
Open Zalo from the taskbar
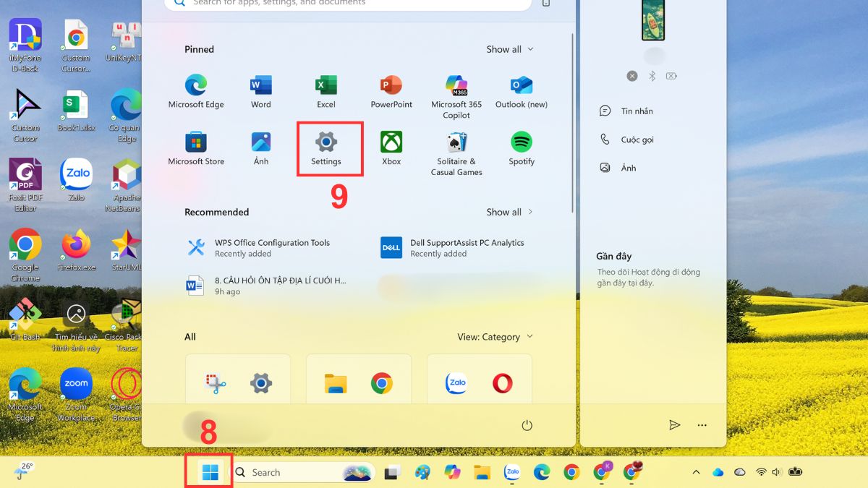(x=512, y=472)
